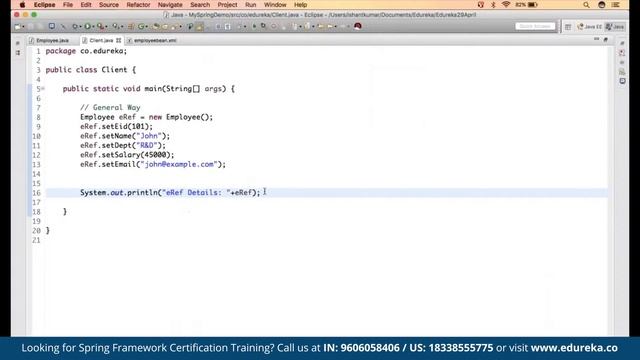This screenshot has width=640, height=360.
Task: Click line number 16 in the gutter
Action: click(36, 193)
